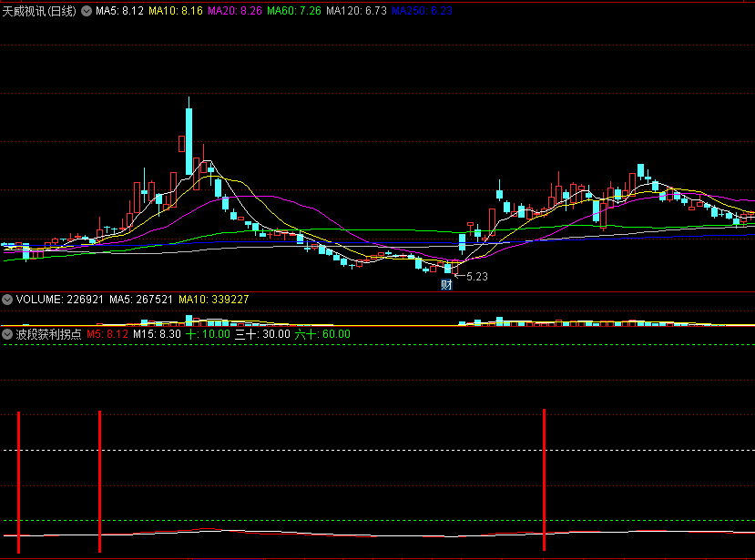Click the 天威视讯(日线) chart title
This screenshot has height=560, width=755.
[39, 11]
